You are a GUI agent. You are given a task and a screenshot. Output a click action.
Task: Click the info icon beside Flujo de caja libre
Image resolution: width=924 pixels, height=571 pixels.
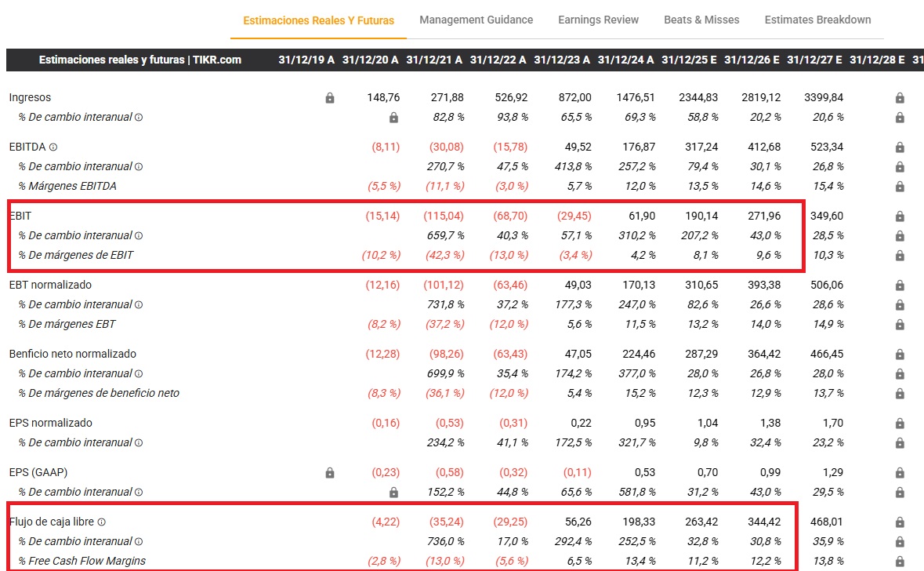coord(101,522)
